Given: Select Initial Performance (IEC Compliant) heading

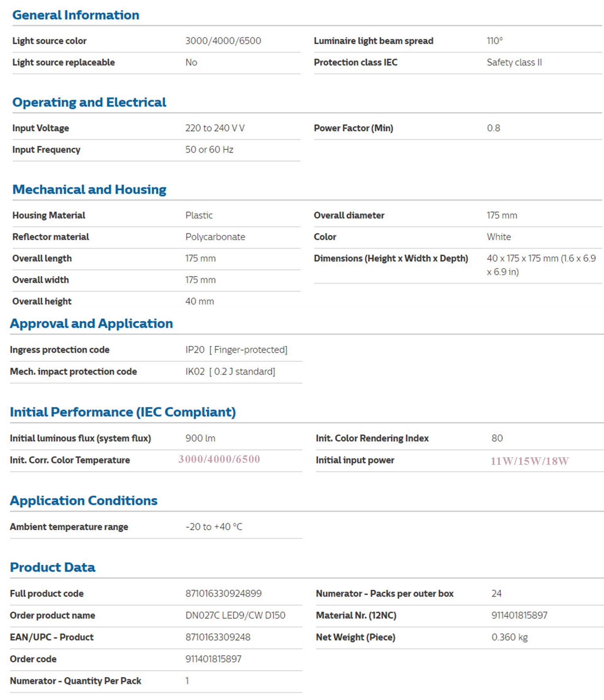Looking at the screenshot, I should coord(123,412).
